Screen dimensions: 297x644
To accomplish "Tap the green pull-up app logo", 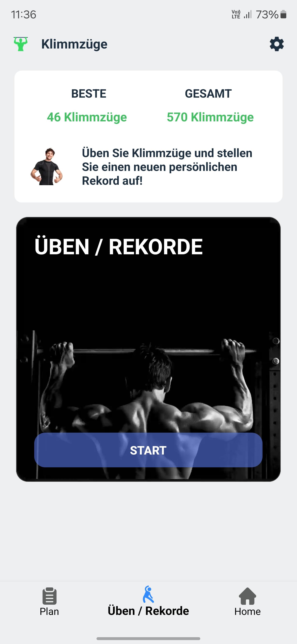I will point(21,44).
